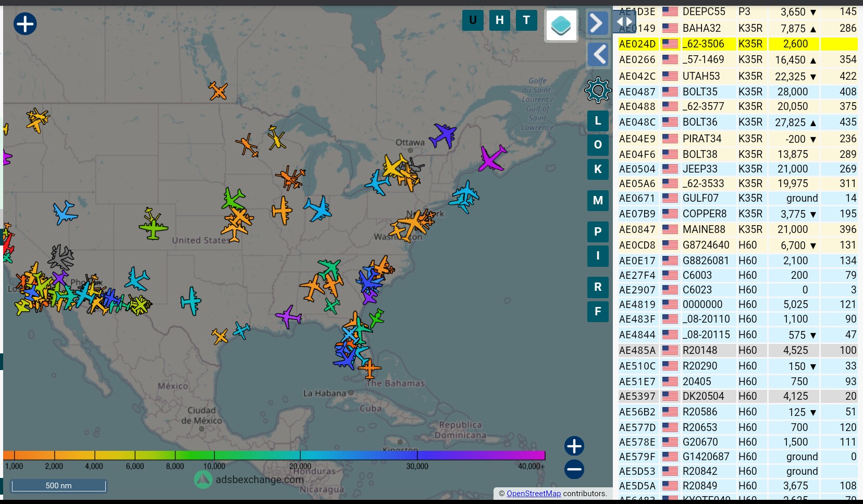This screenshot has width=863, height=504.
Task: Click the left chevron arrow button
Action: [598, 55]
